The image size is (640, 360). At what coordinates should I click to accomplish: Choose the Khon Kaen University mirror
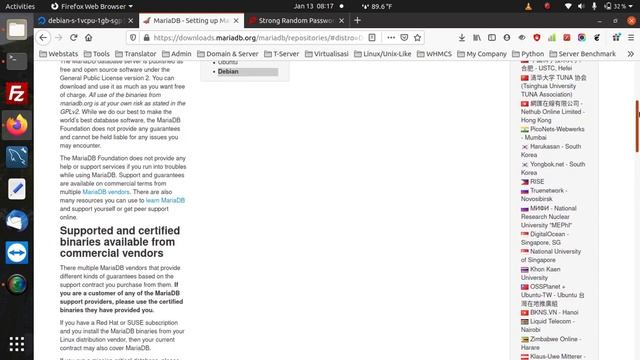(540, 273)
